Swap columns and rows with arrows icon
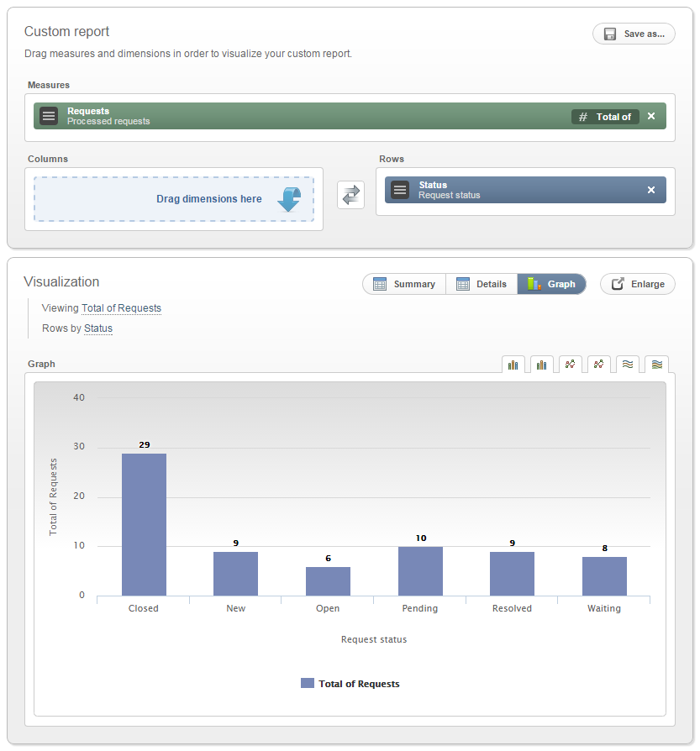700x751 pixels. pyautogui.click(x=350, y=195)
